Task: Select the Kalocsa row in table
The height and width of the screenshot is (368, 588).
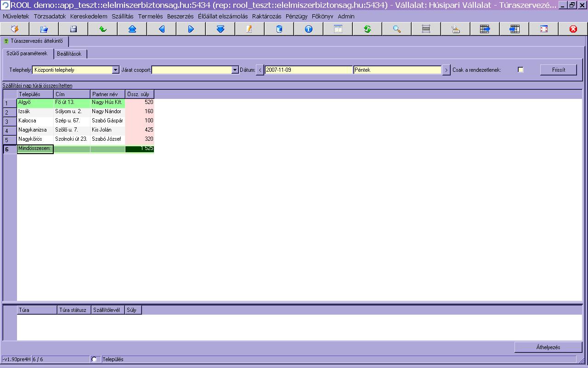Action: pyautogui.click(x=27, y=121)
